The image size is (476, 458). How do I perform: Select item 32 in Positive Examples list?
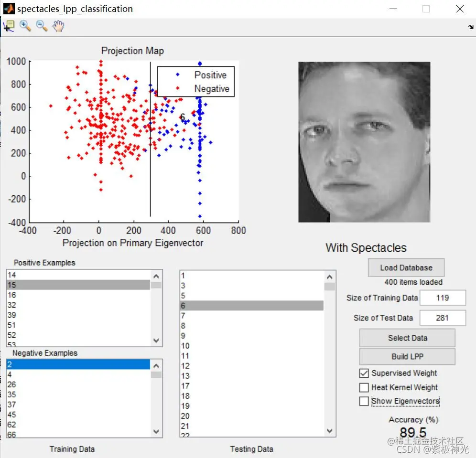click(x=78, y=305)
